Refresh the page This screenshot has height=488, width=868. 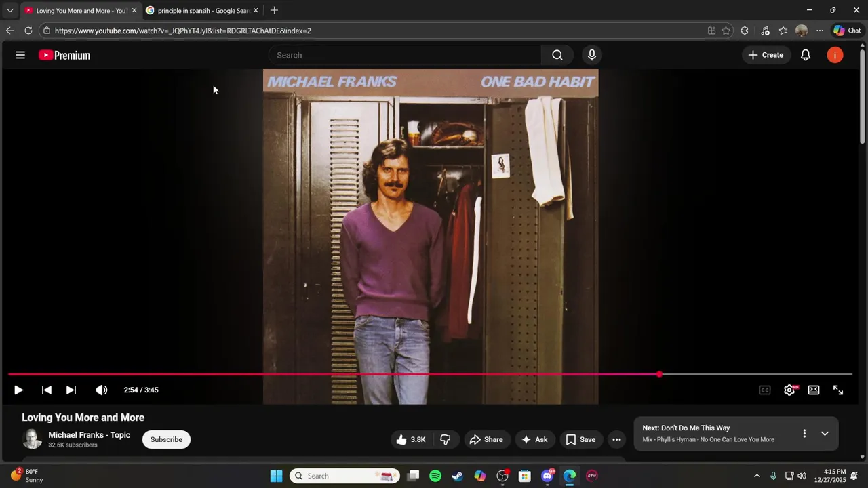click(28, 30)
